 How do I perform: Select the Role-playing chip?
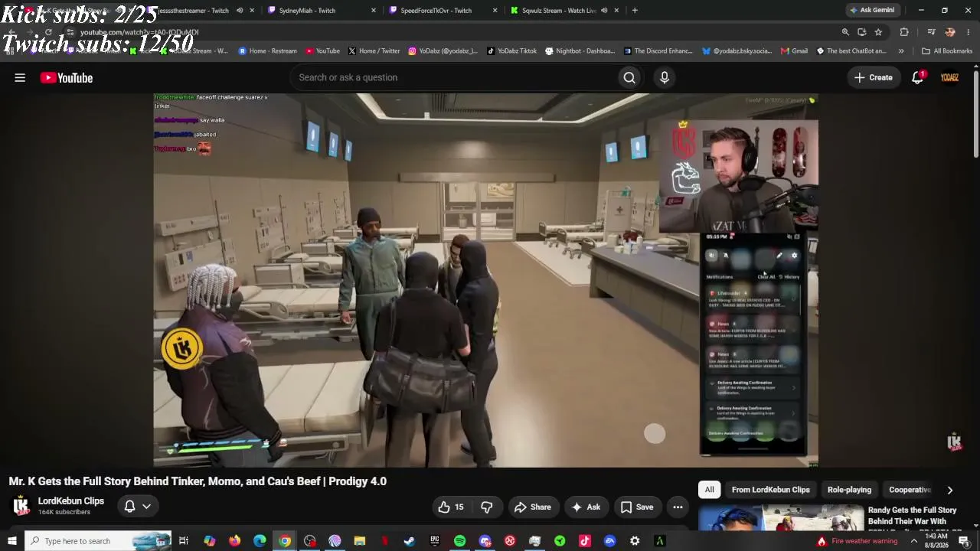pos(849,490)
